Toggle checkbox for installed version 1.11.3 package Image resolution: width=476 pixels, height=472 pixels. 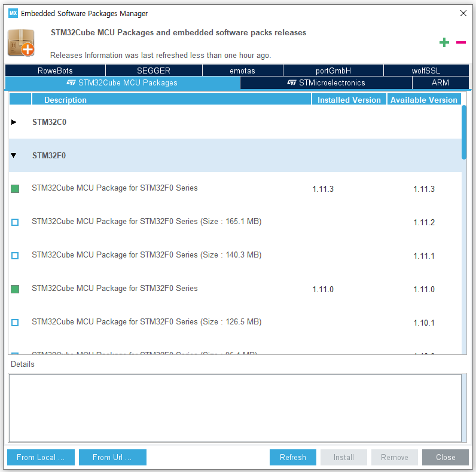15,189
